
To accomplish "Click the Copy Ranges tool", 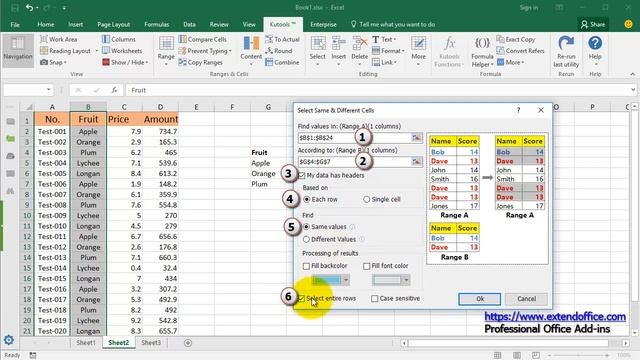I will (200, 62).
